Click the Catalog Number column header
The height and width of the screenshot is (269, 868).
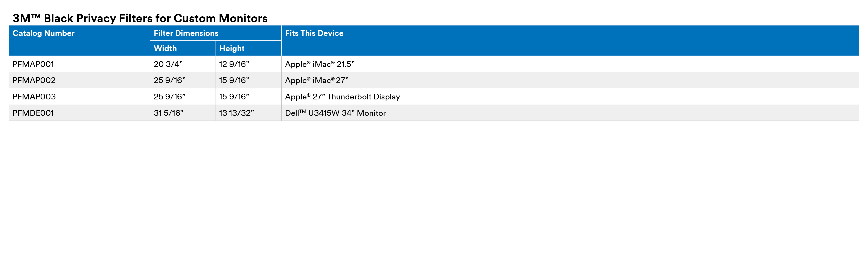click(x=43, y=33)
